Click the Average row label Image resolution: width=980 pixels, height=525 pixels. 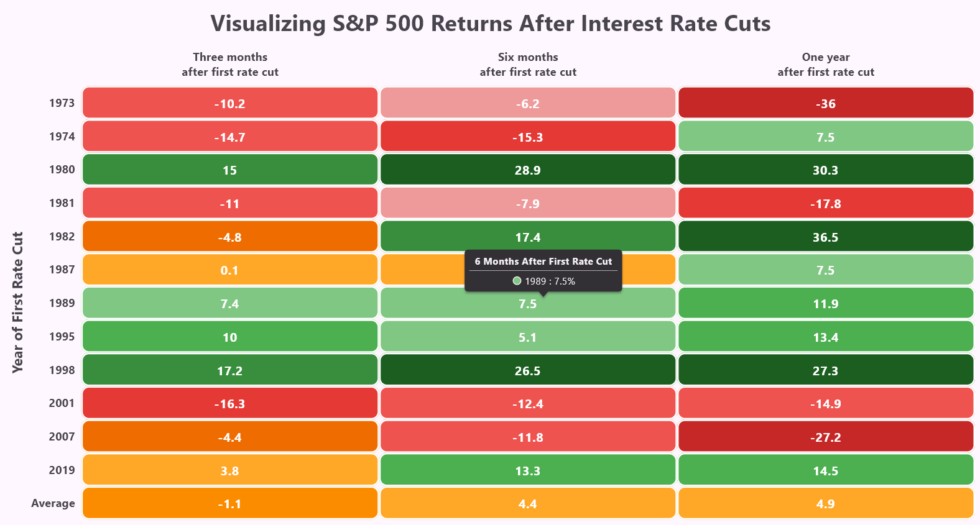53,503
